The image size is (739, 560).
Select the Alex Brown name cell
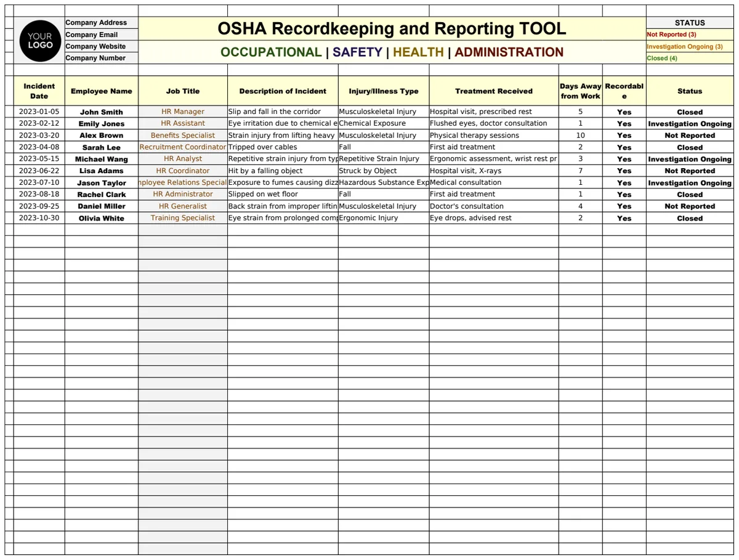click(x=102, y=136)
